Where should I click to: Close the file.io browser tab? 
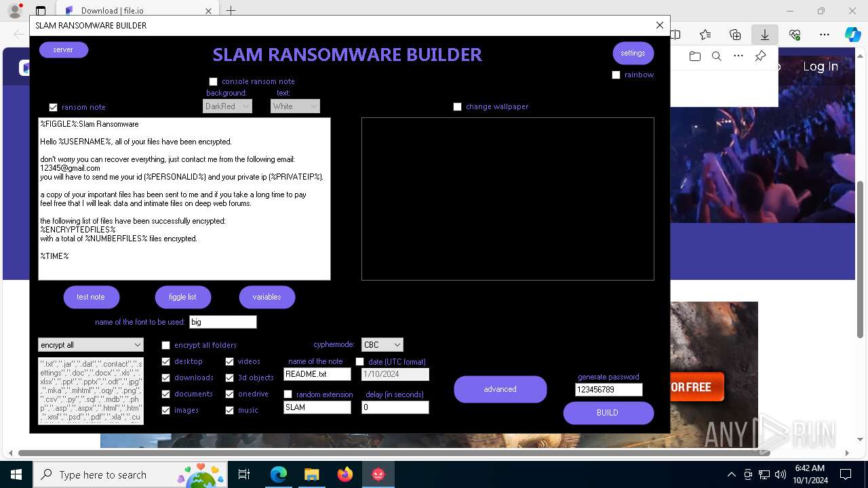point(208,11)
